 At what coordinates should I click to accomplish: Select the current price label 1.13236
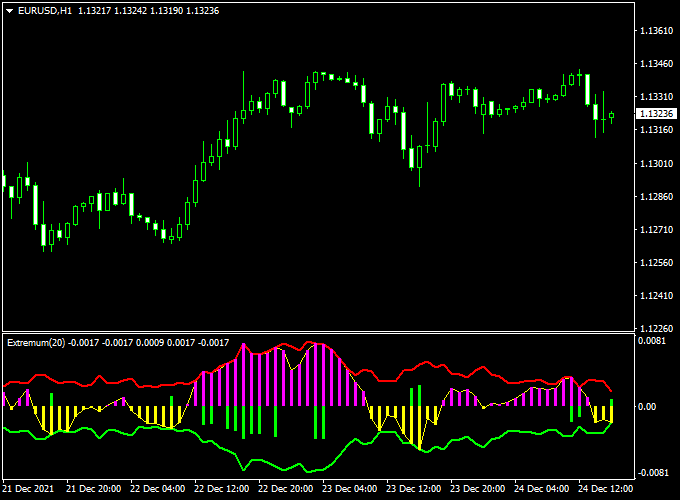[x=657, y=114]
